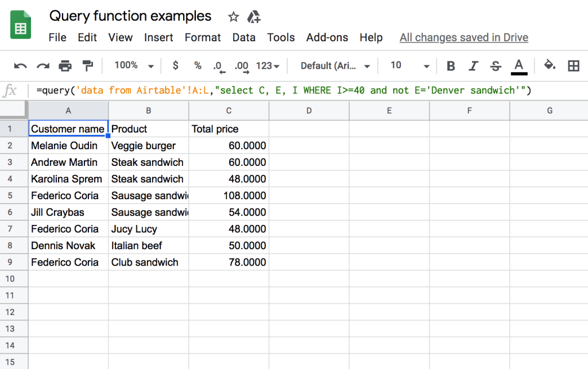Toggle italic formatting
The image size is (588, 369).
coord(473,65)
